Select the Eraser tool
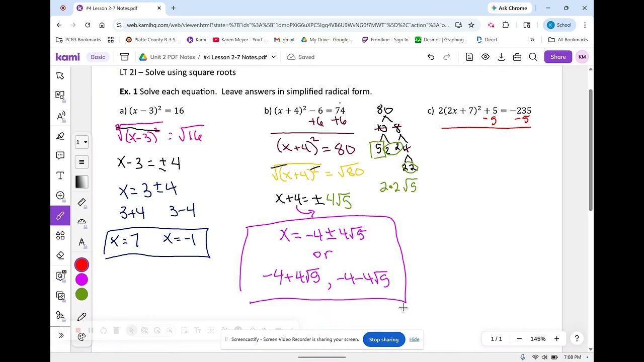The width and height of the screenshot is (644, 362). [60, 255]
